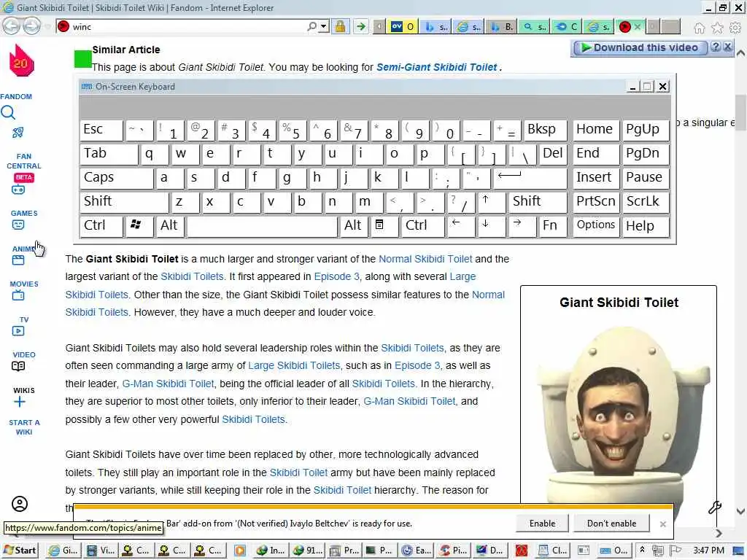Open the address bar dropdown arrow
Image resolution: width=747 pixels, height=560 pixels.
[324, 27]
